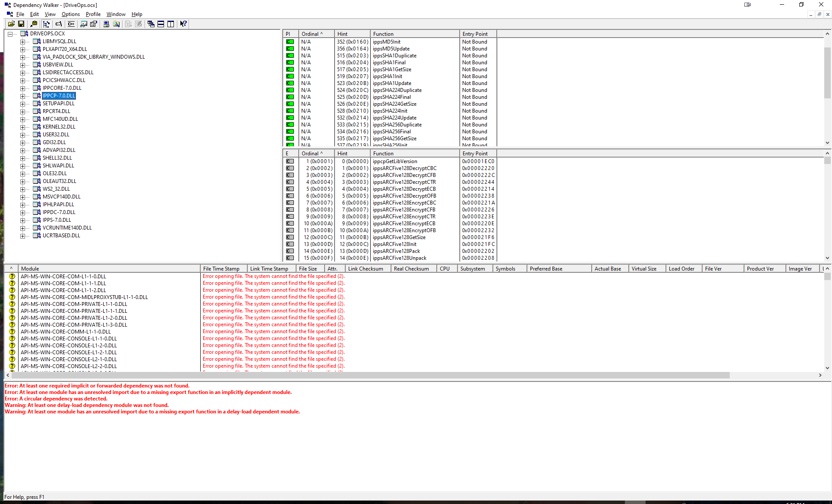Click the Configure Module Search Order icon
The width and height of the screenshot is (832, 504).
point(117,24)
